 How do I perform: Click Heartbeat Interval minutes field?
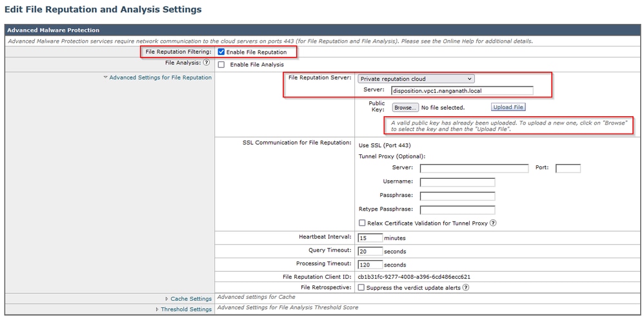[370, 238]
